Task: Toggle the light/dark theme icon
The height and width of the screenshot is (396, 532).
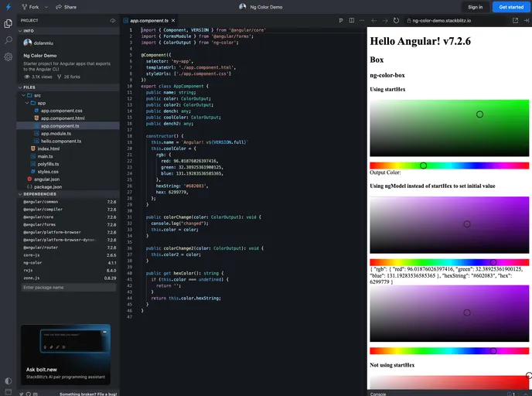Action: point(9,381)
